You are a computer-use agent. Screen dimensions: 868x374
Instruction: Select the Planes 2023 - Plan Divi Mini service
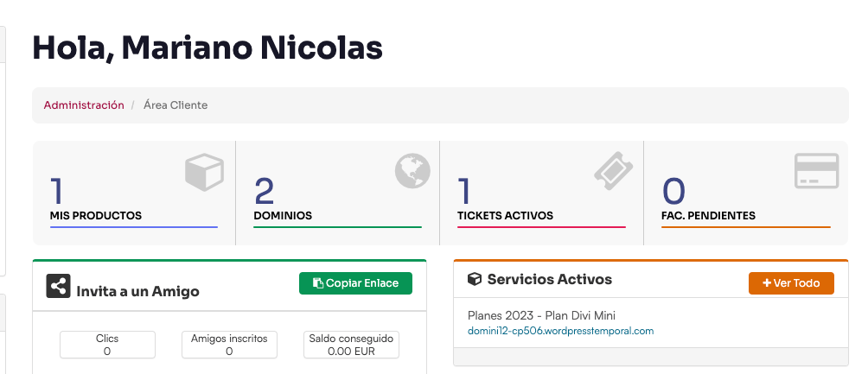541,315
